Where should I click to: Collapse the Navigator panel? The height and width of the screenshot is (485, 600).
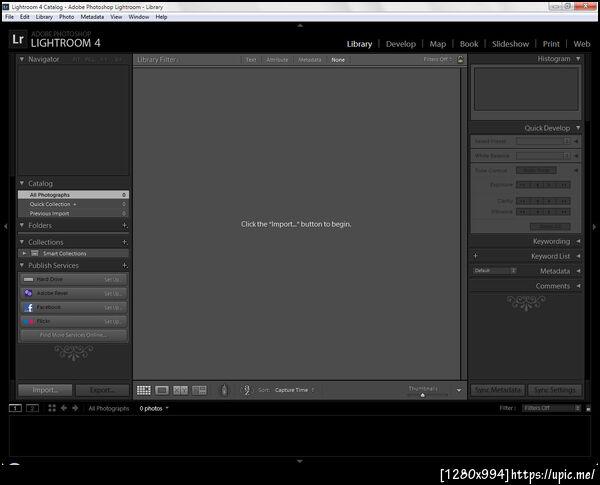coord(22,59)
